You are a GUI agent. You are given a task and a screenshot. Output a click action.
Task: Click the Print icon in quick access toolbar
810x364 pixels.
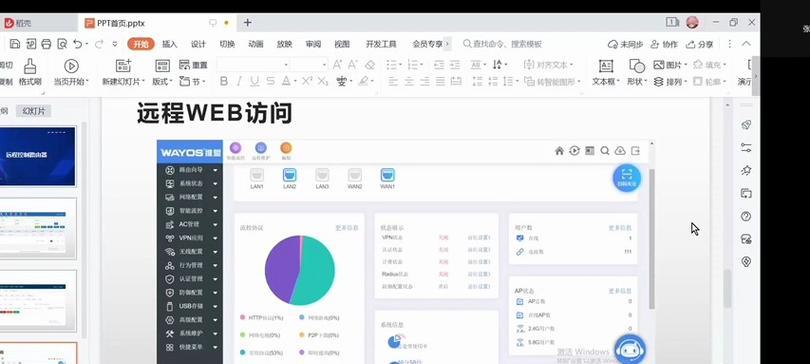pyautogui.click(x=46, y=44)
